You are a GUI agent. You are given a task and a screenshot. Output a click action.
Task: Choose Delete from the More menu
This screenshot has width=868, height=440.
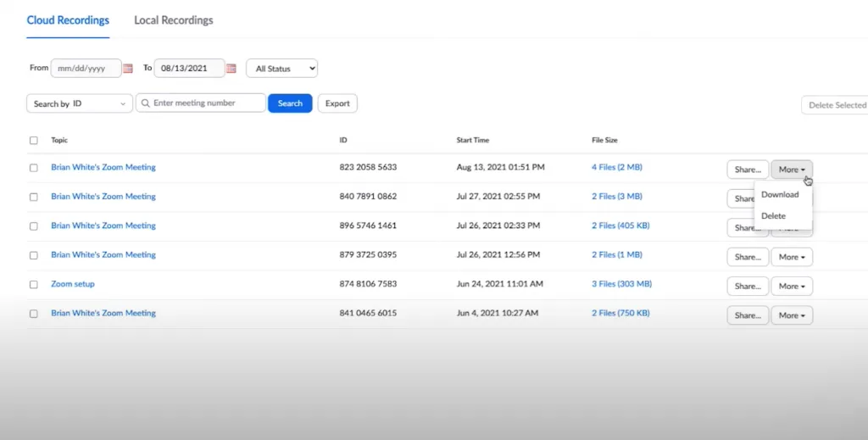(x=773, y=216)
